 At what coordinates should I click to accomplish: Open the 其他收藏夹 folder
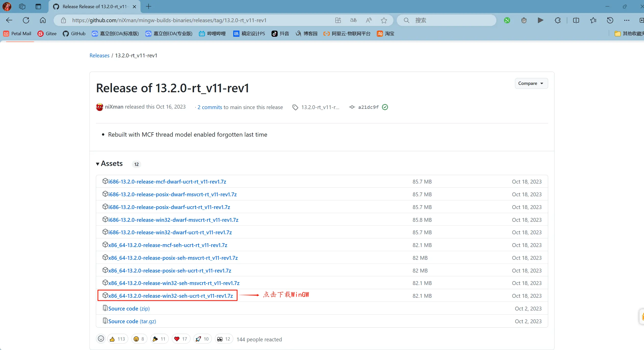pos(629,33)
